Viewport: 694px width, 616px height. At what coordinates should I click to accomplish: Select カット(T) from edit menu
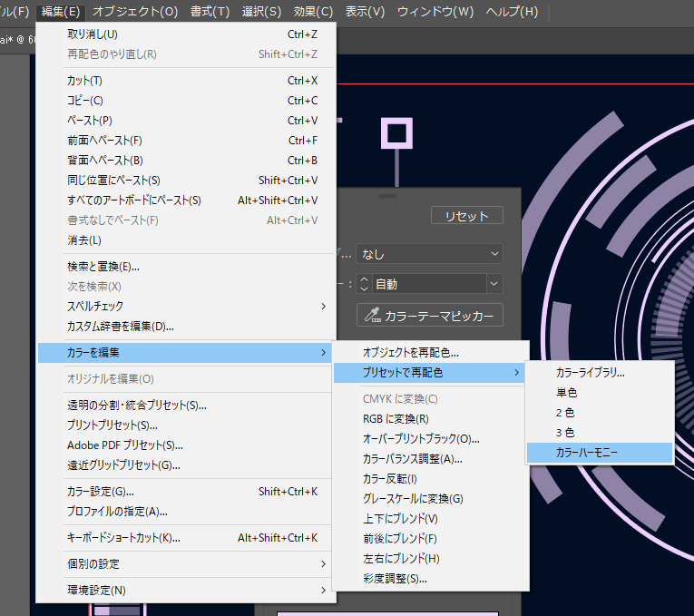[186, 81]
